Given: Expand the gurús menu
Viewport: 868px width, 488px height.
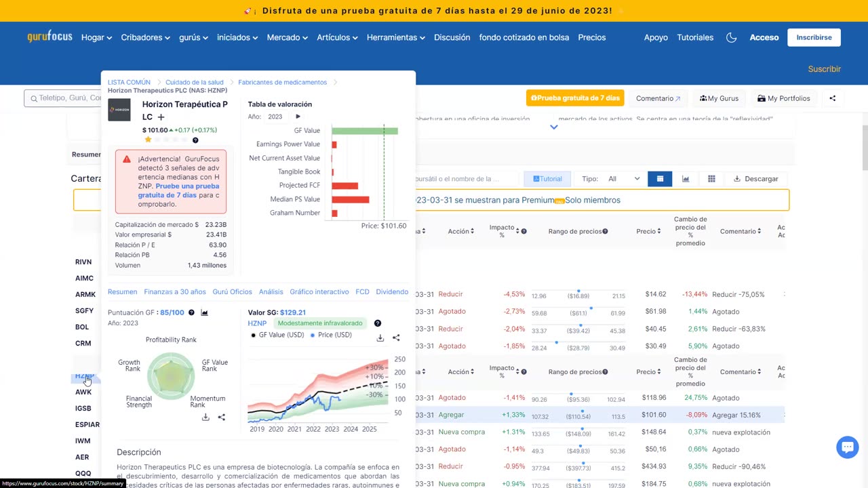Looking at the screenshot, I should tap(193, 37).
